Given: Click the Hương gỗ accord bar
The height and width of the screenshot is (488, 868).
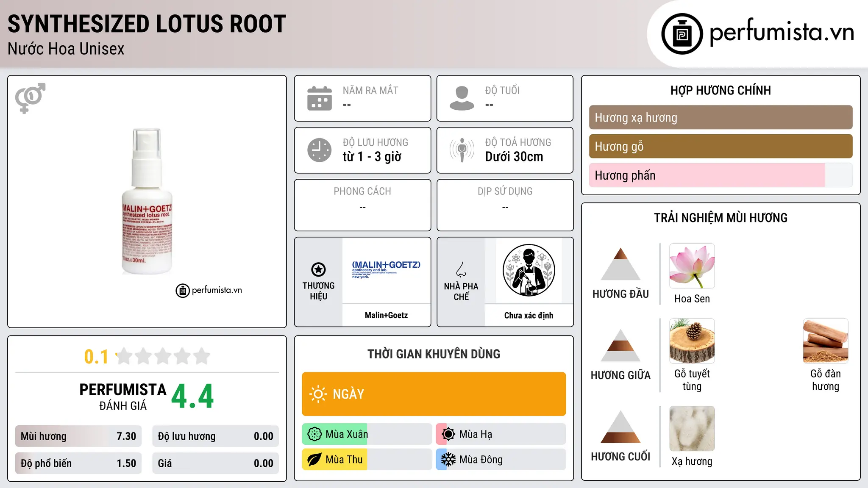Looking at the screenshot, I should click(721, 146).
